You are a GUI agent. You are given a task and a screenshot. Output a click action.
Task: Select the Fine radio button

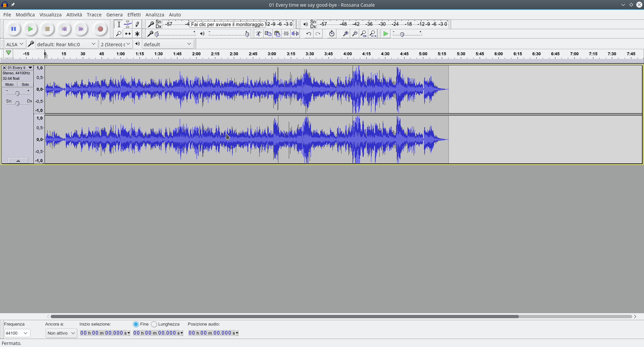(136, 324)
